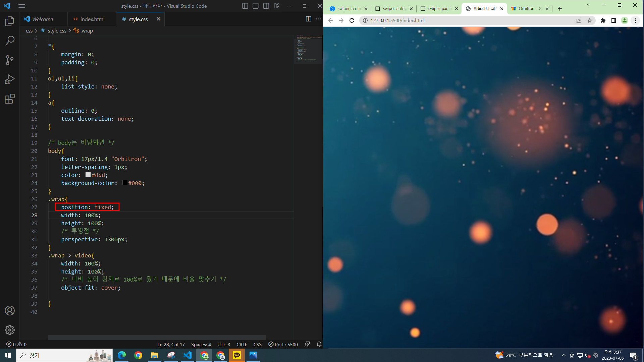Screen dimensions: 644x362
Task: Toggle the primary side bar layout
Action: click(x=245, y=6)
